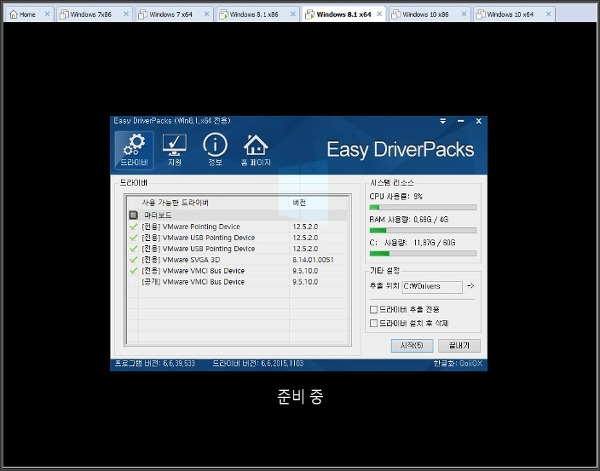
Task: Switch to the Windows 7x86 tab
Action: click(x=91, y=15)
